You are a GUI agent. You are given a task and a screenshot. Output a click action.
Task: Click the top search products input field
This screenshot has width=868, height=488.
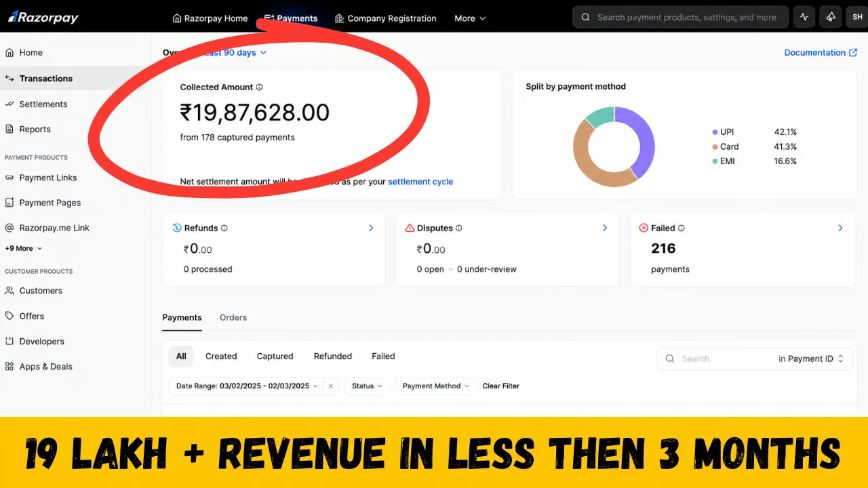tap(681, 17)
